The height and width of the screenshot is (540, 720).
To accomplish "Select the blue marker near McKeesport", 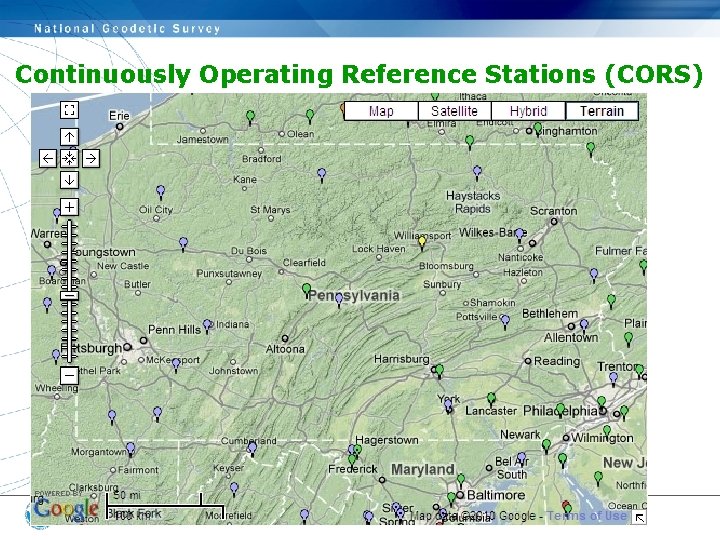I will point(176,365).
